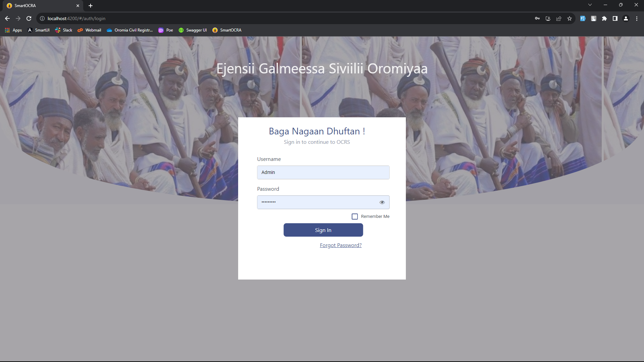Minimize the browser window

click(605, 5)
